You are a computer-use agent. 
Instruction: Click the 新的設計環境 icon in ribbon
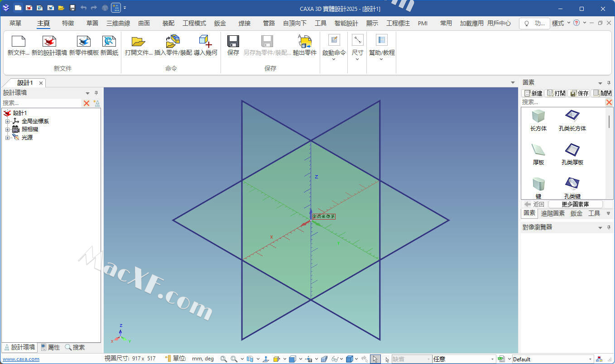(x=49, y=42)
